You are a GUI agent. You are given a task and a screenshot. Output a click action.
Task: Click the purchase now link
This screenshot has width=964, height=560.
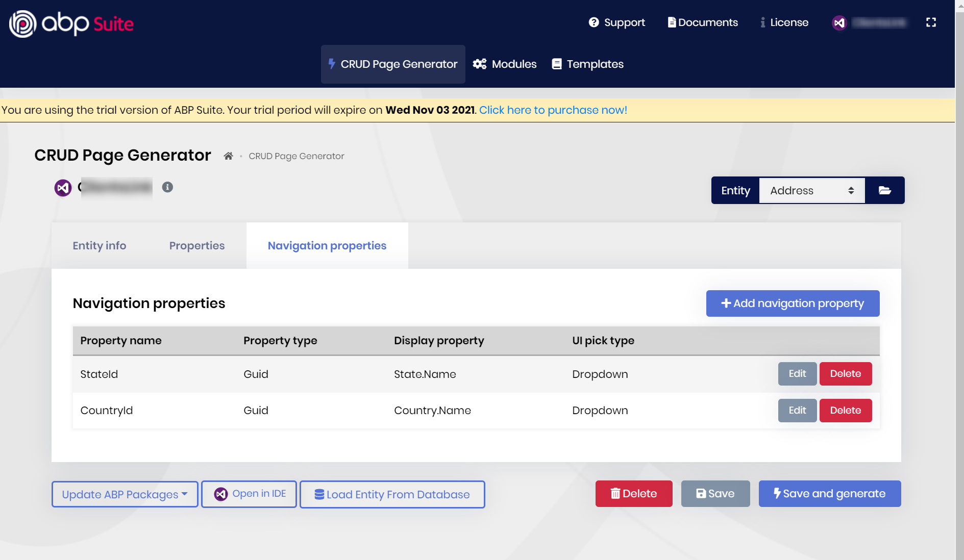point(553,110)
